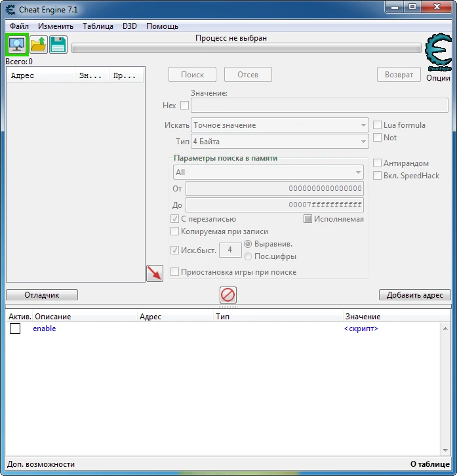Open Отладчик memory view
The width and height of the screenshot is (457, 476).
click(x=42, y=295)
